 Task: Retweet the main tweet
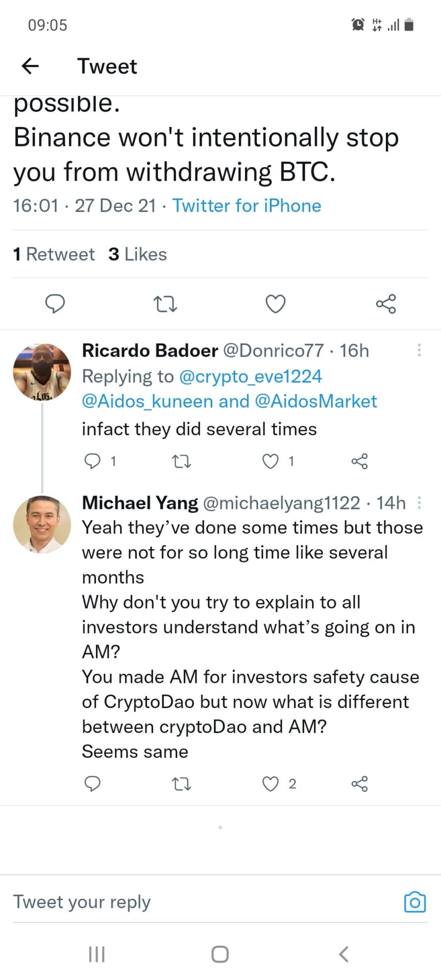(165, 304)
